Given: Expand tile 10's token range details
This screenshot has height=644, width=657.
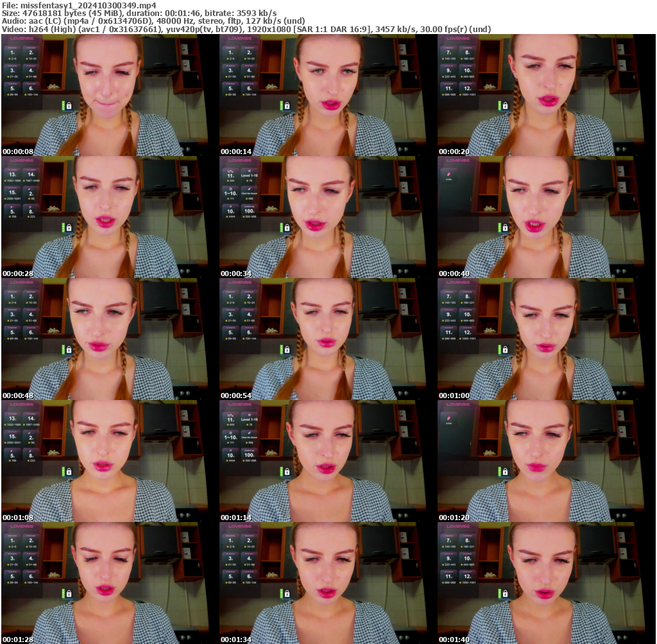Looking at the screenshot, I should click(468, 70).
